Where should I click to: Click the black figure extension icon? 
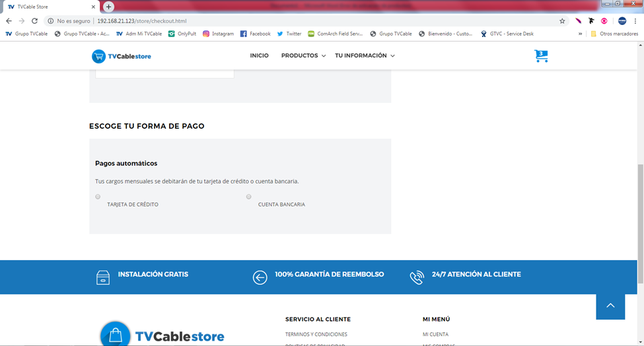pyautogui.click(x=591, y=21)
